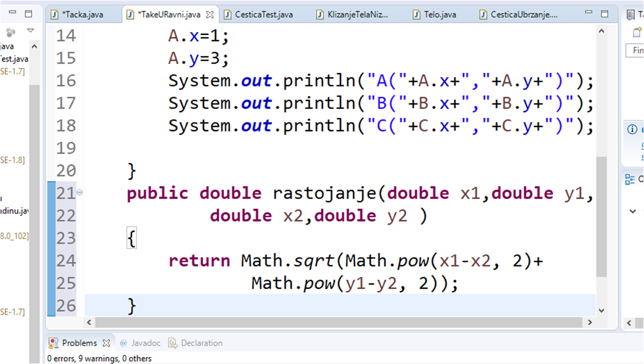This screenshot has width=644, height=364.
Task: Switch to the CesticaUbrzanje tab
Action: click(x=518, y=15)
